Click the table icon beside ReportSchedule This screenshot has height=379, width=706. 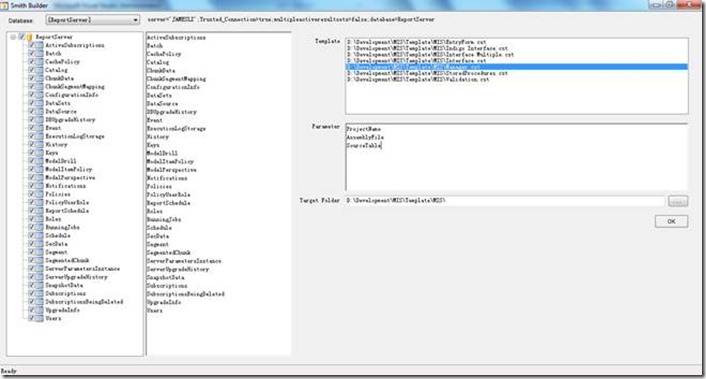40,211
